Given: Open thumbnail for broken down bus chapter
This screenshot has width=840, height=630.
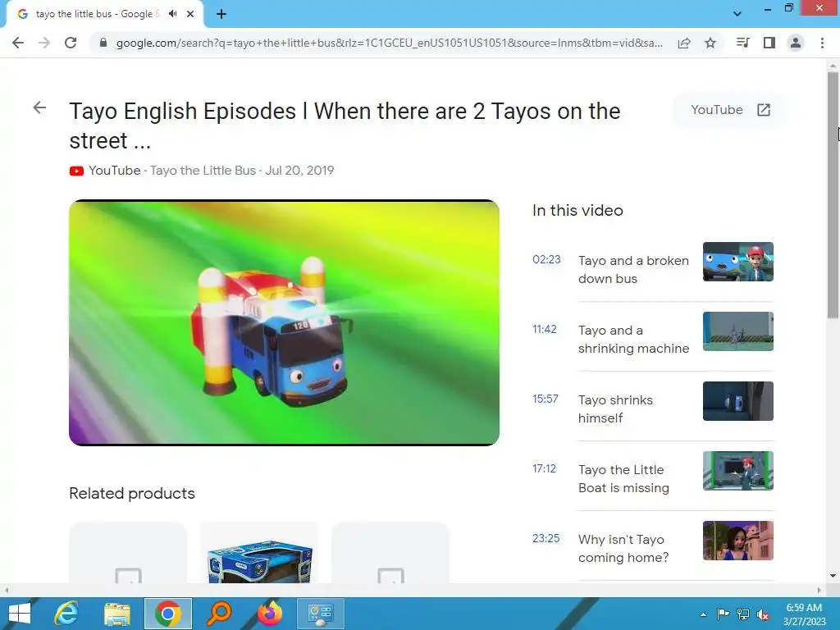Looking at the screenshot, I should (737, 262).
